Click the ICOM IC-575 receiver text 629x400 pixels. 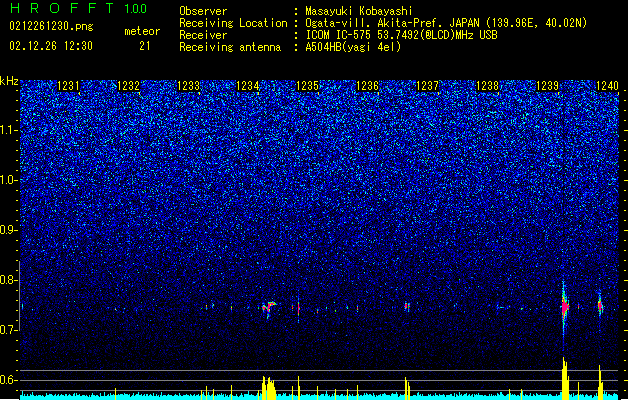401,35
